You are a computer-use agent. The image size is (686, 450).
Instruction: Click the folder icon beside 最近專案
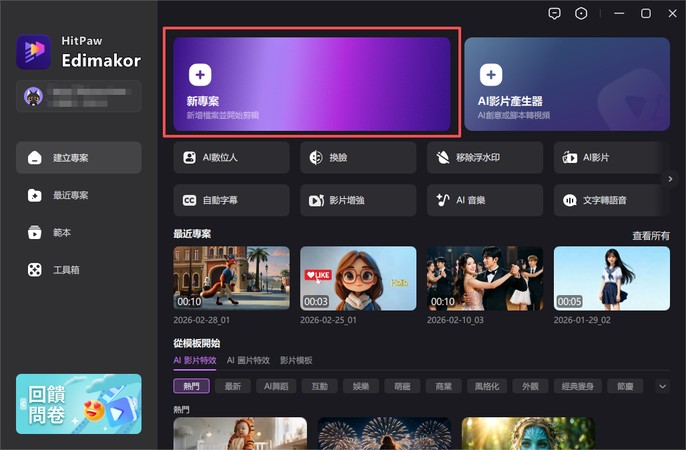35,195
